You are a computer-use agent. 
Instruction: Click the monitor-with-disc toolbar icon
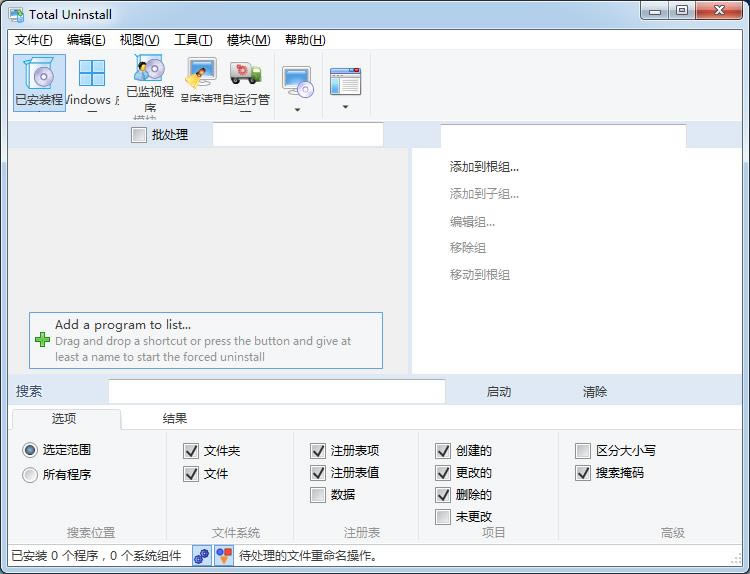coord(298,82)
